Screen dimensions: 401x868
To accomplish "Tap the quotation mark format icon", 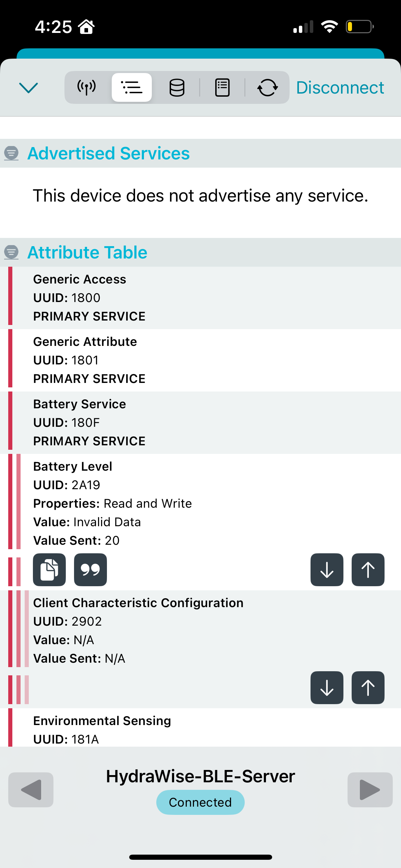I will (90, 570).
